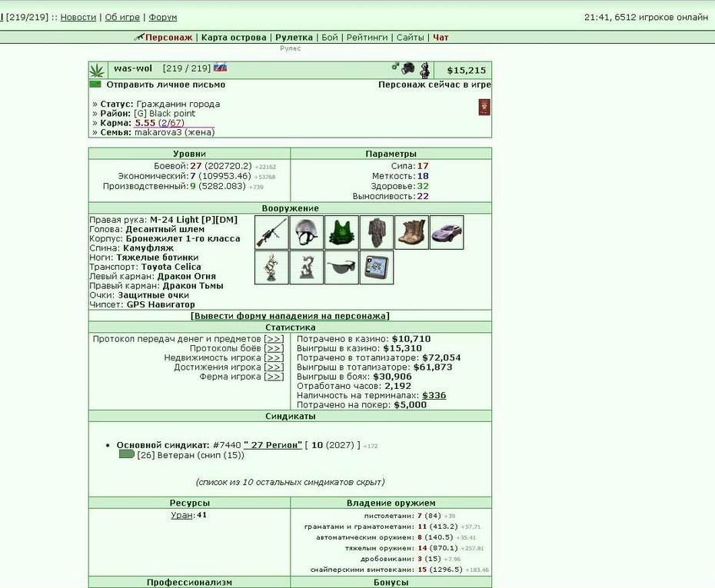Click the M-24 Light sniper rifle icon

coord(271,232)
